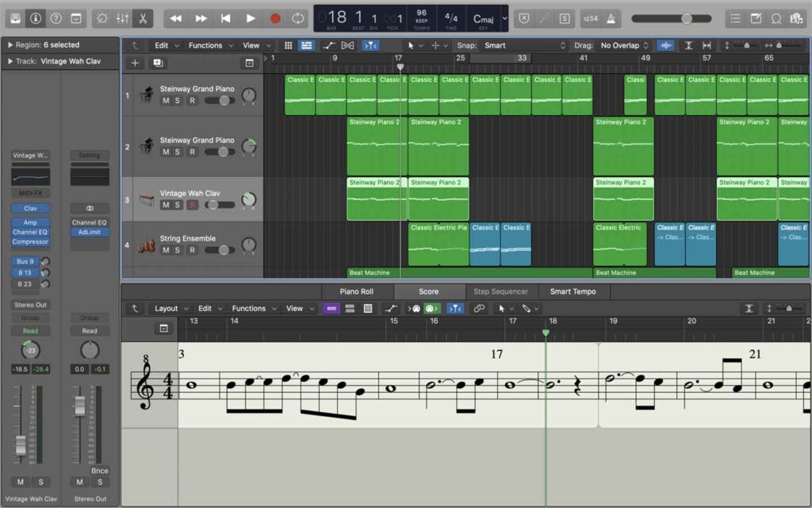This screenshot has height=508, width=812.
Task: Open the Channel EQ plugin on Vintage Wah Clav
Action: click(x=31, y=233)
